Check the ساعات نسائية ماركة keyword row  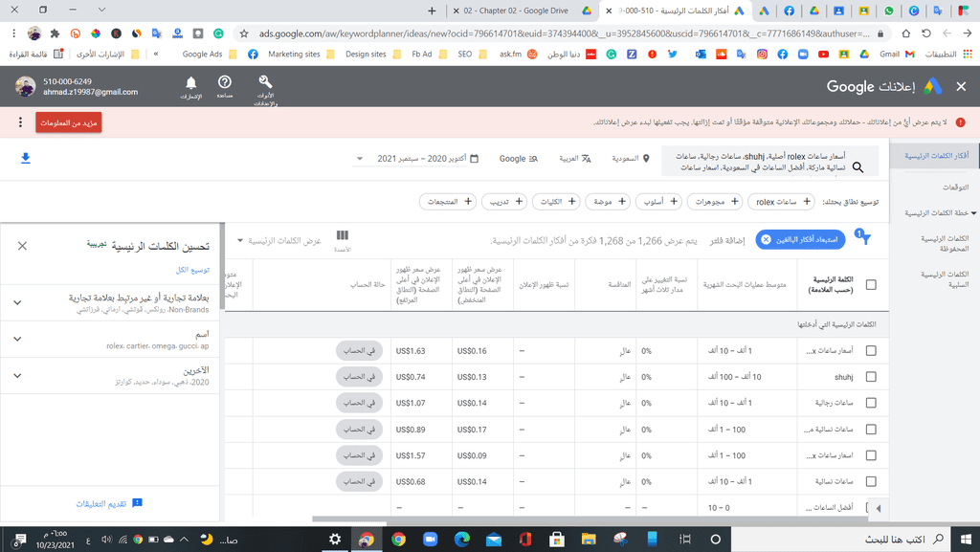point(871,430)
